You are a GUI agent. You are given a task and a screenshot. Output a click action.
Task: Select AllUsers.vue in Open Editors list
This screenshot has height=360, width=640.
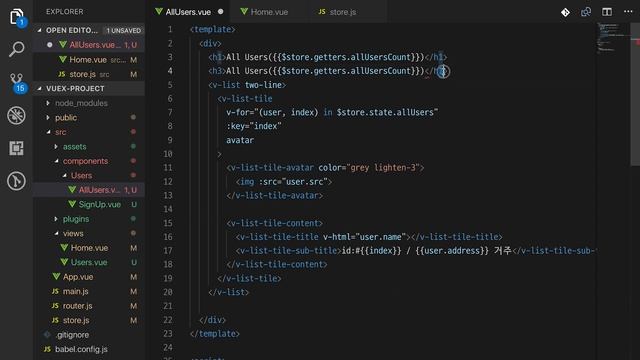(x=89, y=45)
